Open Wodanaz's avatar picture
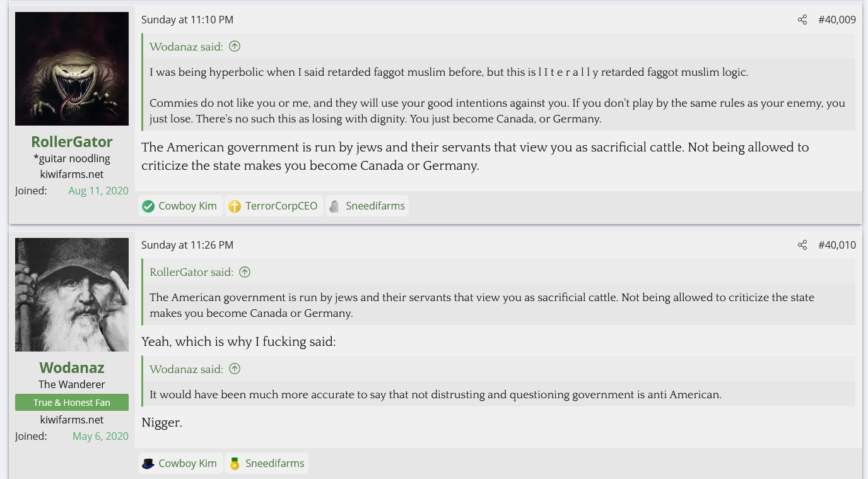 coord(72,295)
